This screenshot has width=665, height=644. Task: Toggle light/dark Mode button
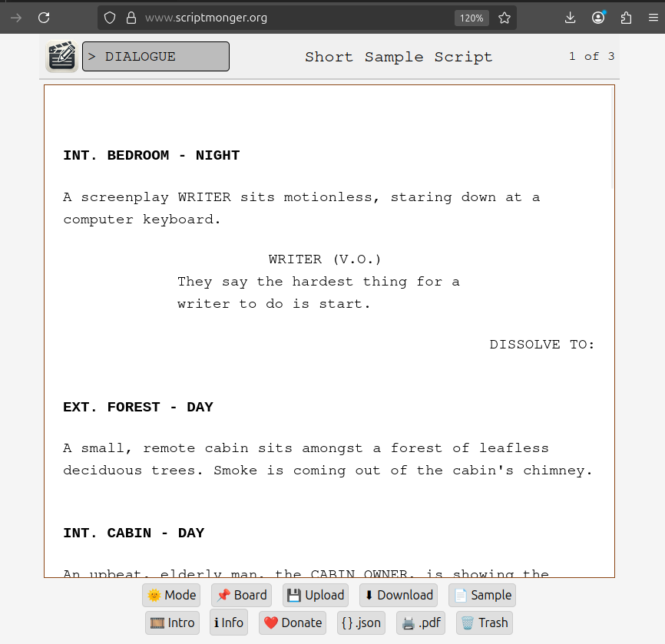(x=172, y=595)
